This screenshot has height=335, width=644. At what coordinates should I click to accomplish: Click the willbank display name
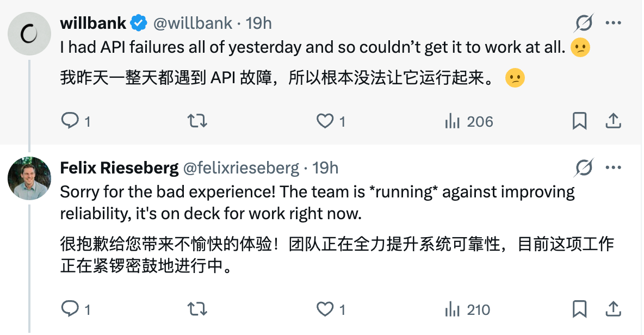pos(93,23)
